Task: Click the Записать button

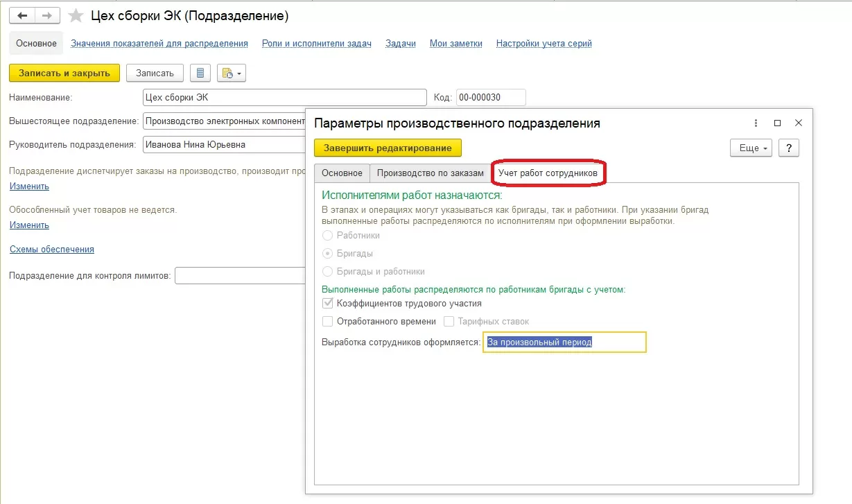Action: click(x=155, y=73)
